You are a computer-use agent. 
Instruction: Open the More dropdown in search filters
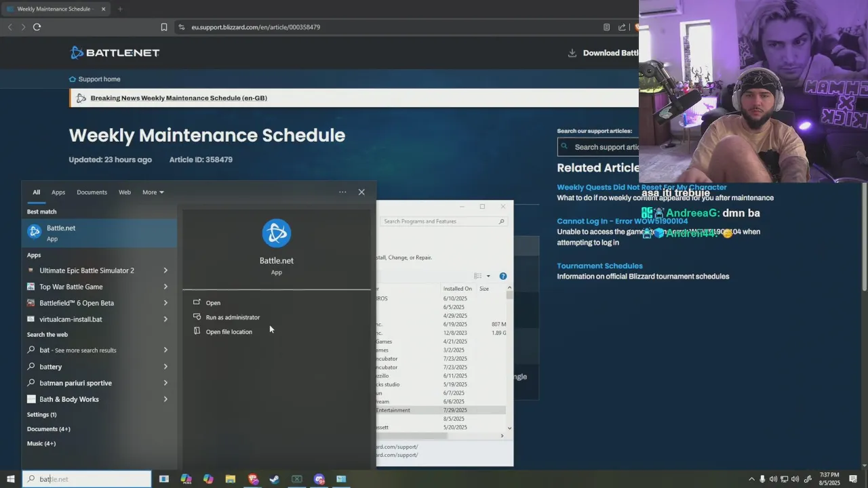[x=153, y=192]
